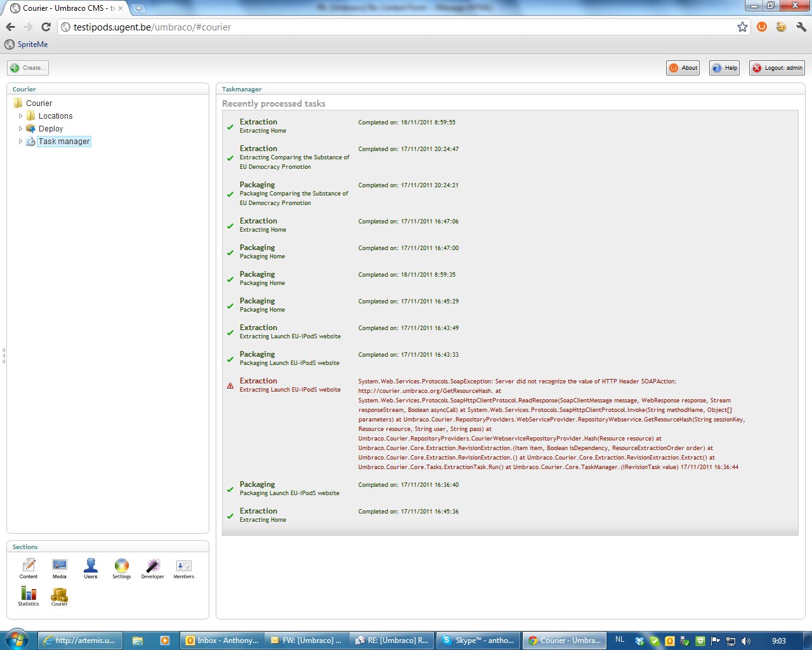Click the Dropbox tray icon

coord(639,640)
